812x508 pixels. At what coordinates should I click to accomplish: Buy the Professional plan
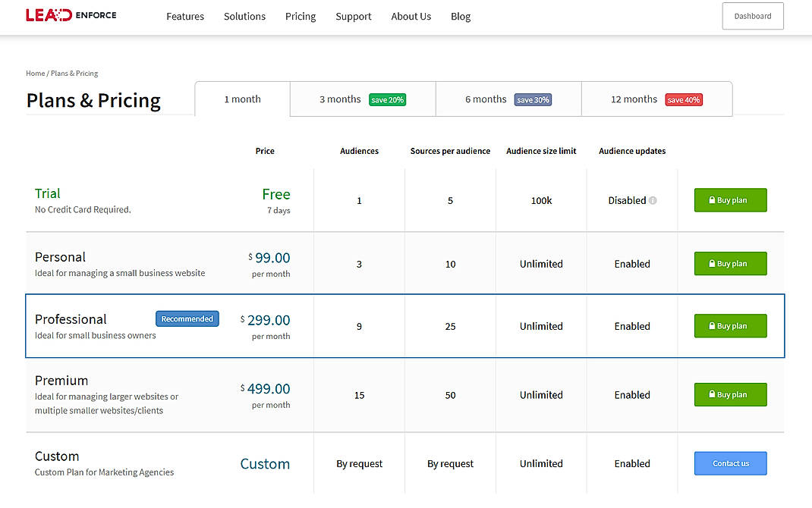[x=730, y=325]
